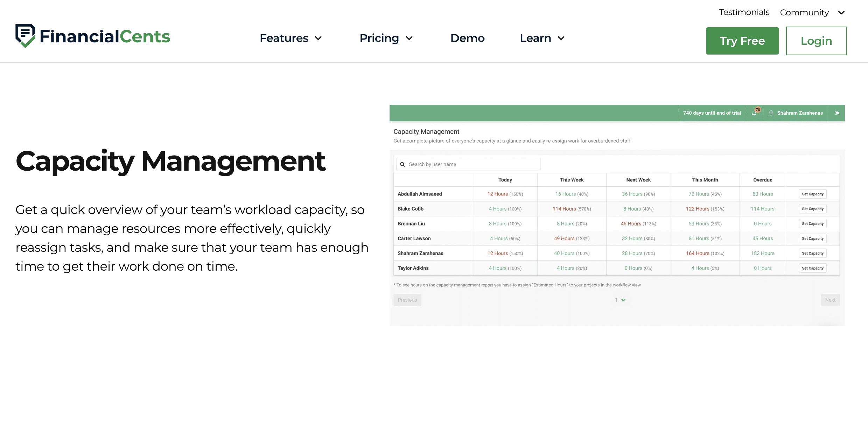Click Blake Cobb's 114 Hours (570%) cell
The width and height of the screenshot is (868, 421).
point(572,209)
